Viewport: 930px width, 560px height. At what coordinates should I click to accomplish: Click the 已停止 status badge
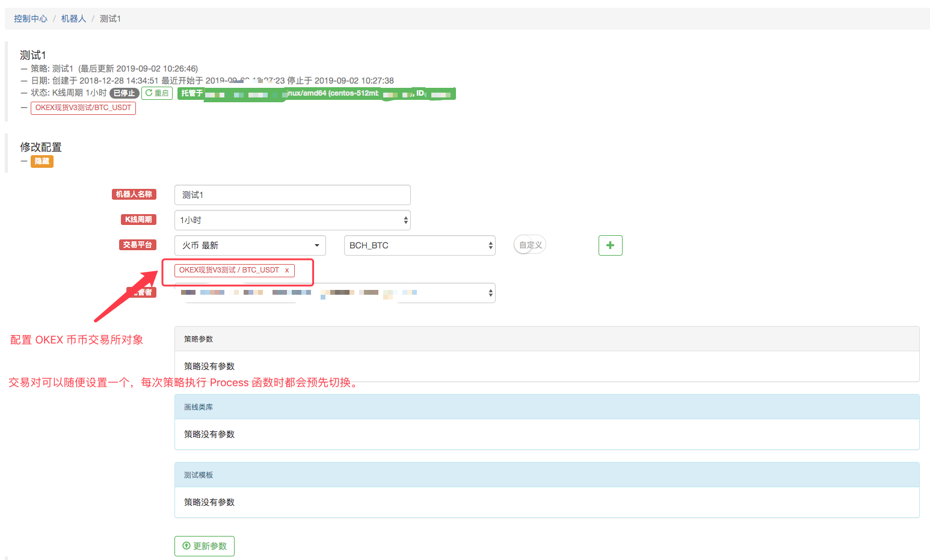pyautogui.click(x=124, y=93)
